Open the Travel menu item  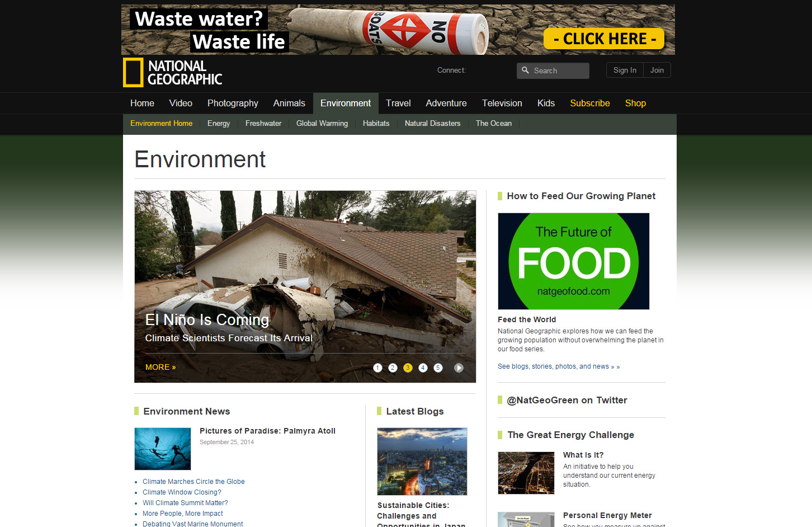tap(398, 103)
